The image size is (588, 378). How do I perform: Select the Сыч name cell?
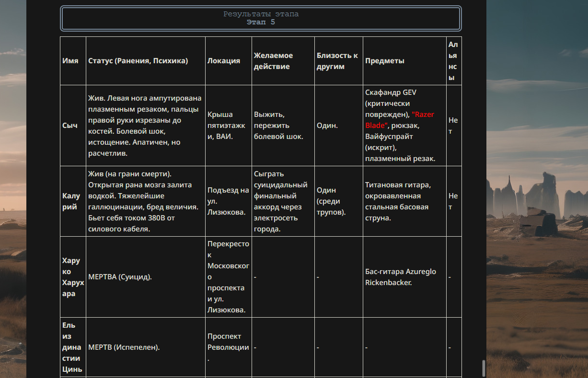(73, 126)
